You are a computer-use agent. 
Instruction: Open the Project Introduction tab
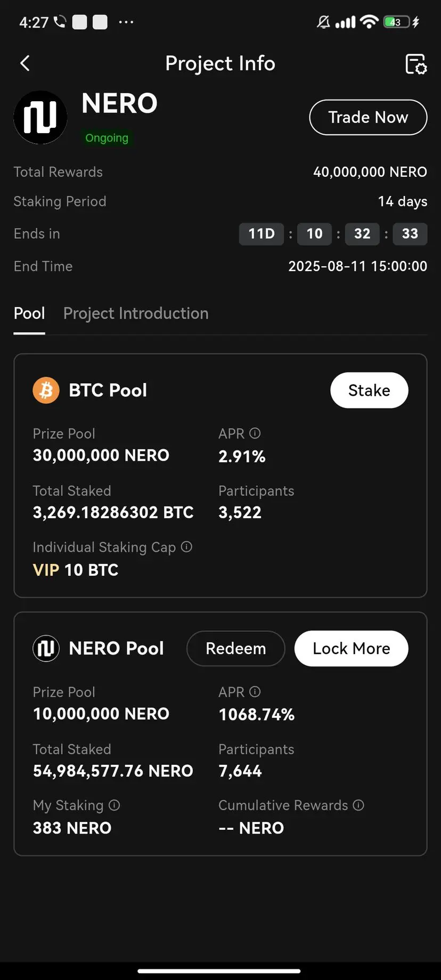136,313
